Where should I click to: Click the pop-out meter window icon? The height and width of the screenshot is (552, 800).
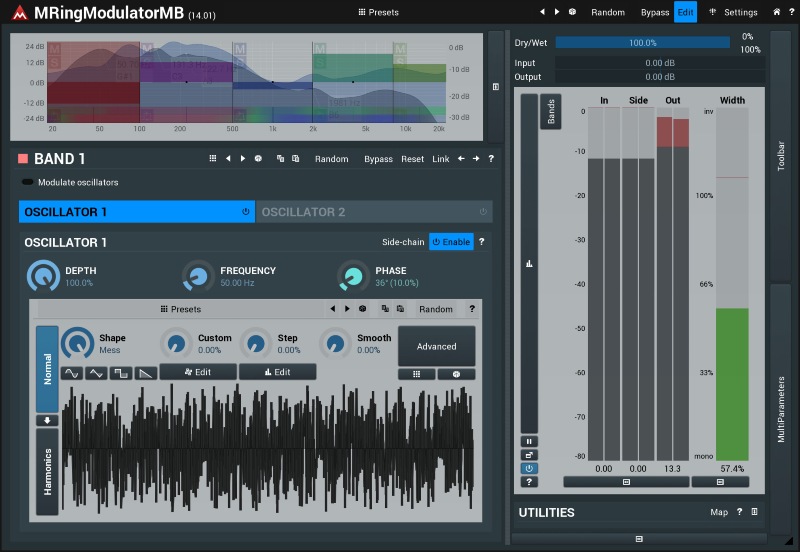point(529,455)
